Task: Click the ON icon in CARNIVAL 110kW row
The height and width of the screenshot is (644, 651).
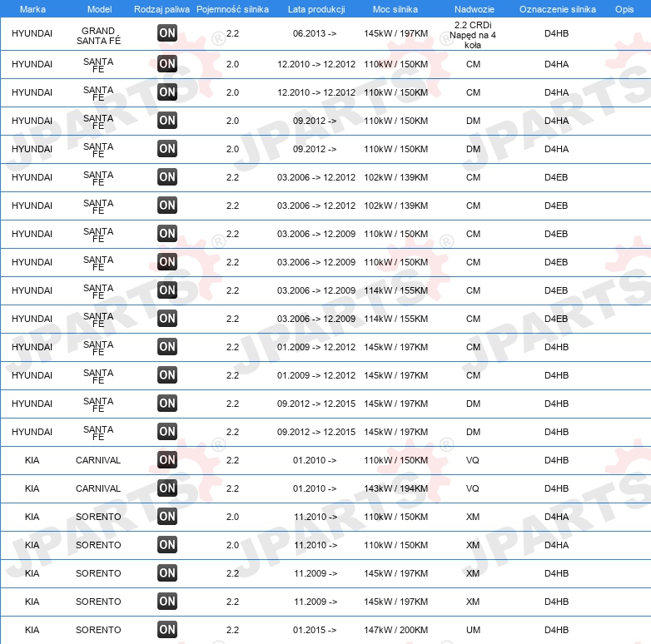Action: pyautogui.click(x=167, y=460)
